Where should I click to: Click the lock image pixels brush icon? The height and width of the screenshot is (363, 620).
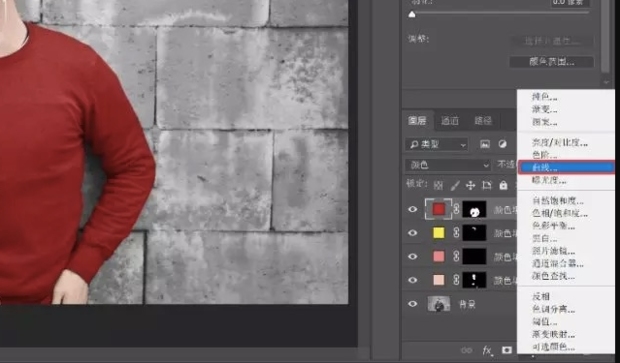coord(455,185)
